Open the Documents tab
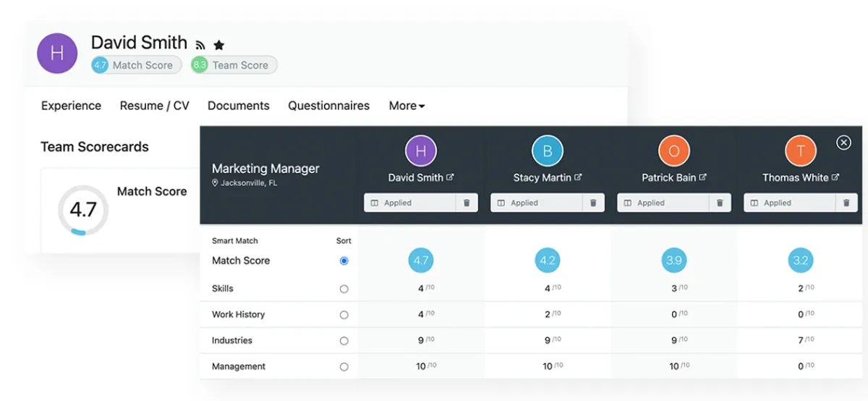 (239, 106)
